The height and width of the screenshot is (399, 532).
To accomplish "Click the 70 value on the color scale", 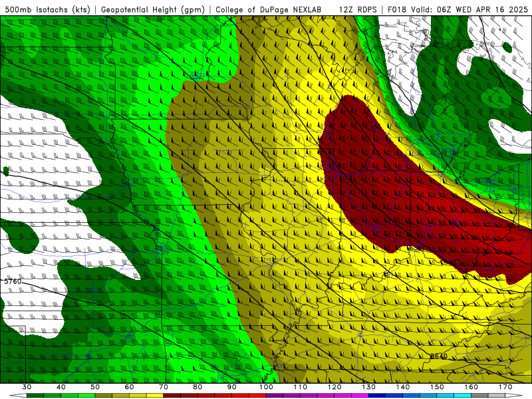I will coord(164,387).
